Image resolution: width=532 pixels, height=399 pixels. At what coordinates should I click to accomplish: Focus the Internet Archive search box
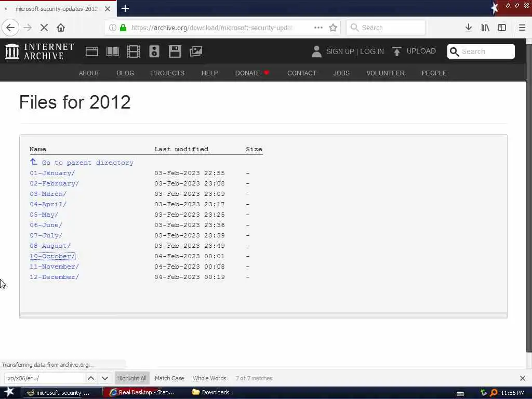point(481,51)
